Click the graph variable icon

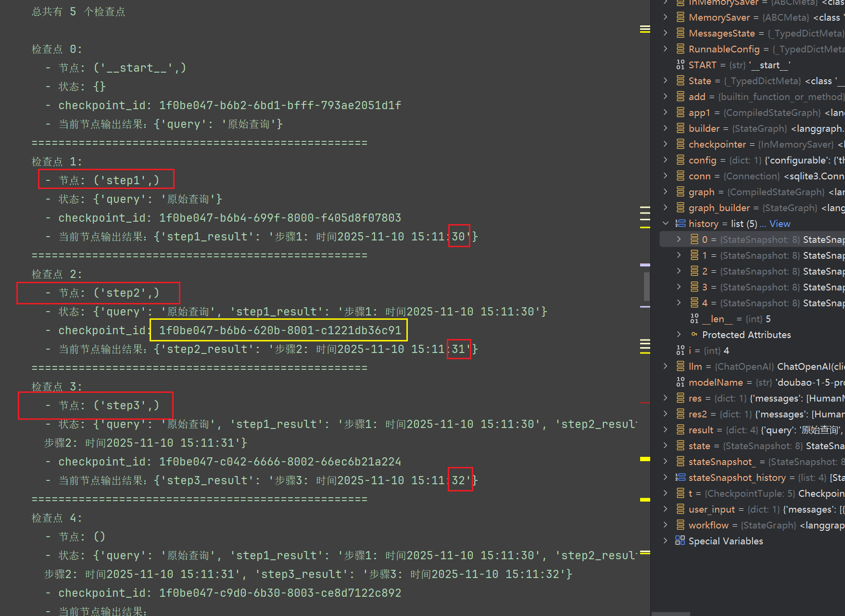click(680, 192)
